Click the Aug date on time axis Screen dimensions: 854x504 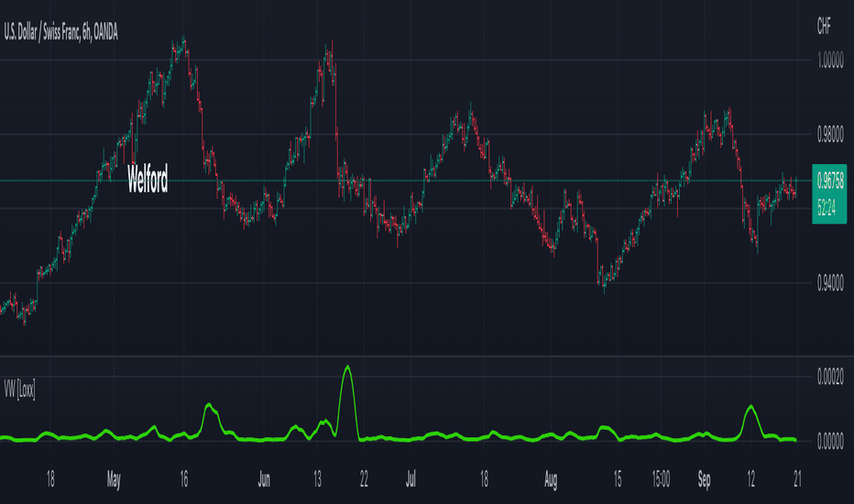551,479
